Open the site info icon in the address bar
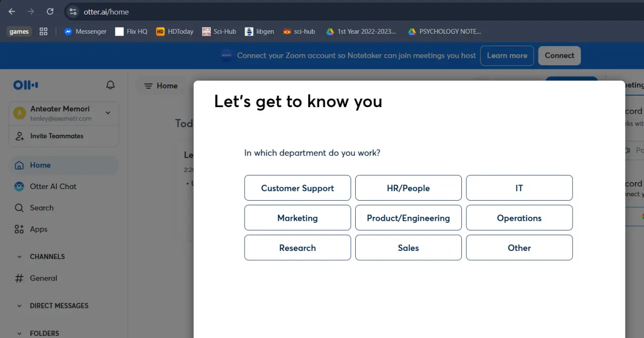Screen dimensions: 644x338 click(x=73, y=12)
